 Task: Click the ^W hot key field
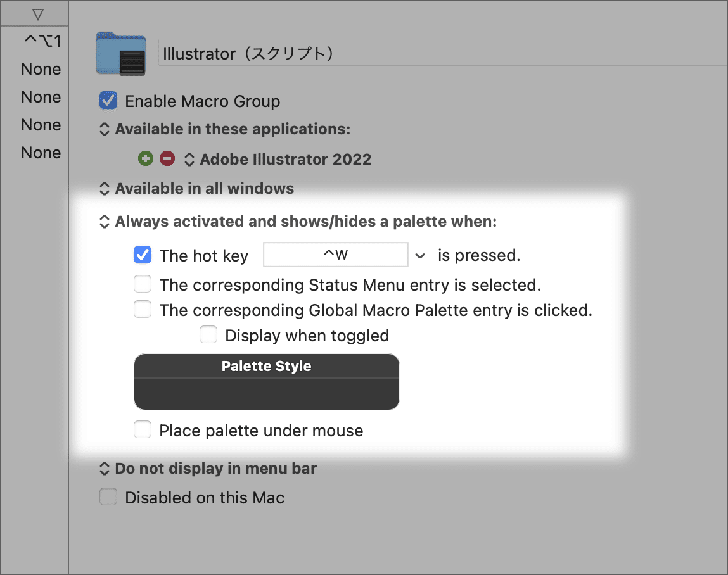336,255
